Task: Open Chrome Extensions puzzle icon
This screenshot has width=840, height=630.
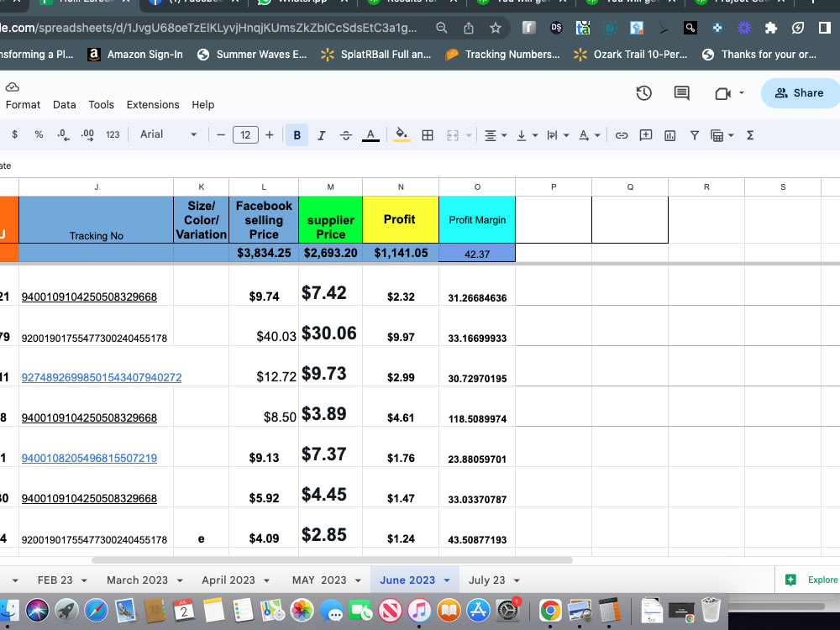Action: pos(771,28)
